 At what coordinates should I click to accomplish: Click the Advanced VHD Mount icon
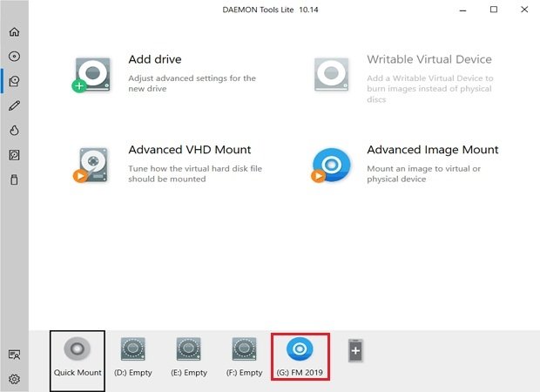[x=91, y=165]
